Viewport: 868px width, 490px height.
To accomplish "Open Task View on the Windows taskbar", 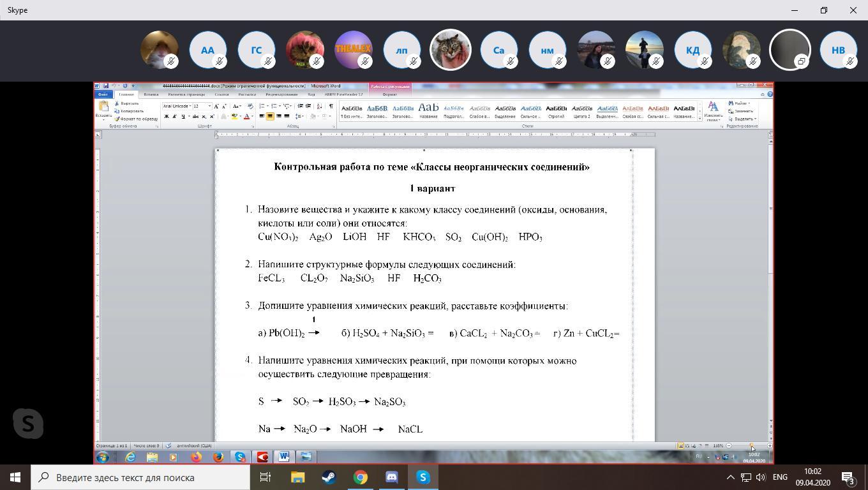I will pos(266,477).
